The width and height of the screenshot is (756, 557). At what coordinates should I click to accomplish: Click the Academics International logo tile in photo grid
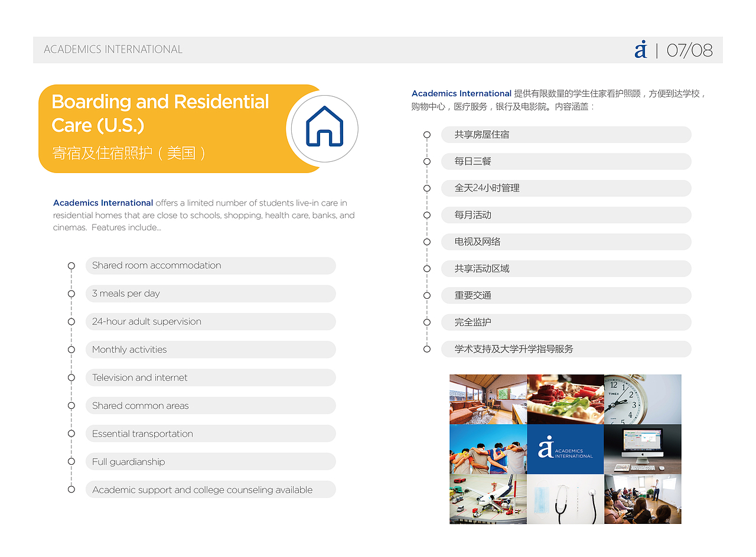pos(565,449)
